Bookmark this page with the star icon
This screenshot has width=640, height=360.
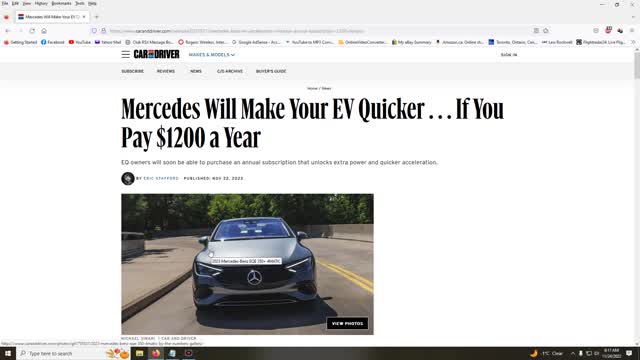[546, 31]
